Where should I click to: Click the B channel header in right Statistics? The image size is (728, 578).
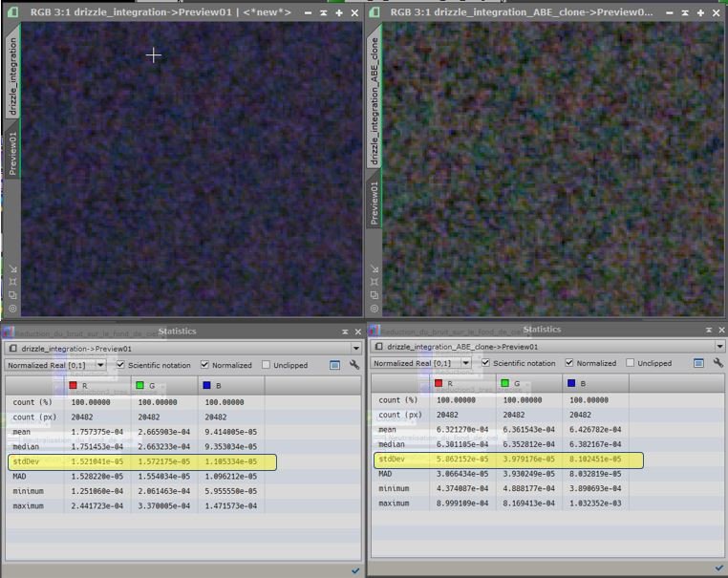coord(595,383)
